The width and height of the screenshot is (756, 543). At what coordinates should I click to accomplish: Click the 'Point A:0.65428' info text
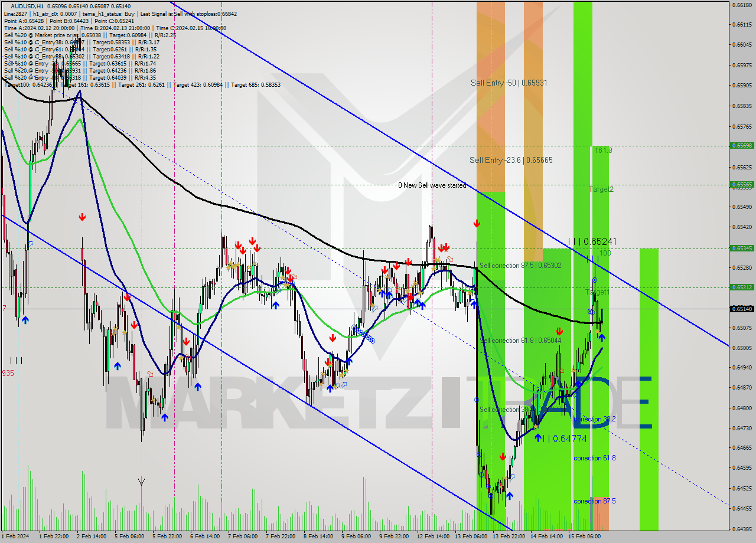point(23,21)
